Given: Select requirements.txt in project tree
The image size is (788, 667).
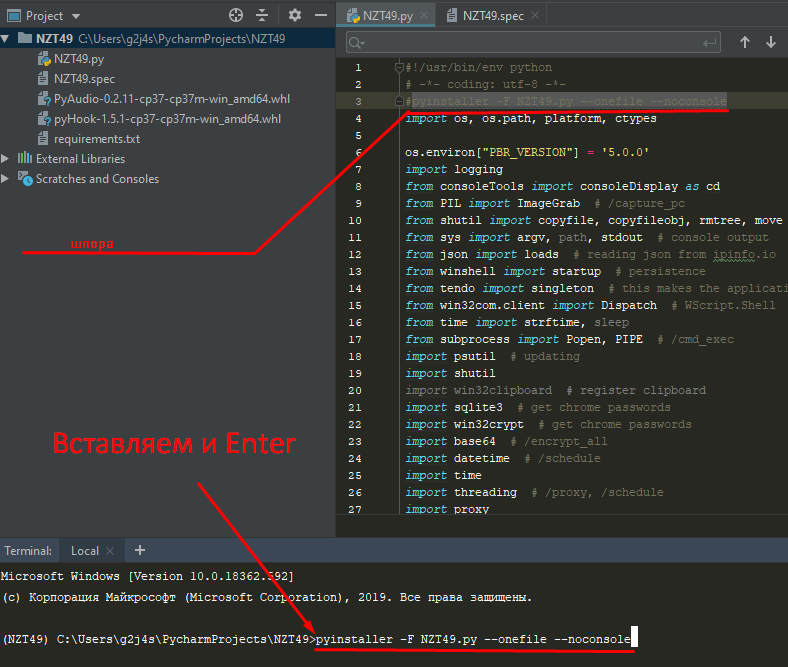Looking at the screenshot, I should tap(96, 139).
